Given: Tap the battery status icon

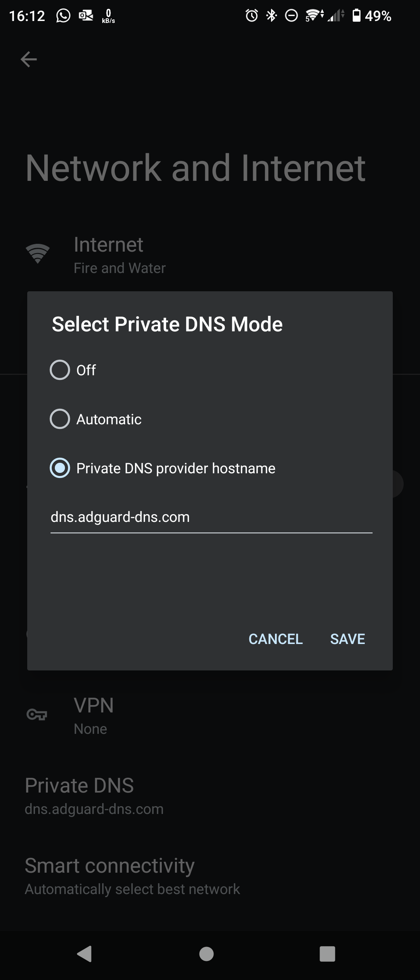Looking at the screenshot, I should pyautogui.click(x=356, y=16).
